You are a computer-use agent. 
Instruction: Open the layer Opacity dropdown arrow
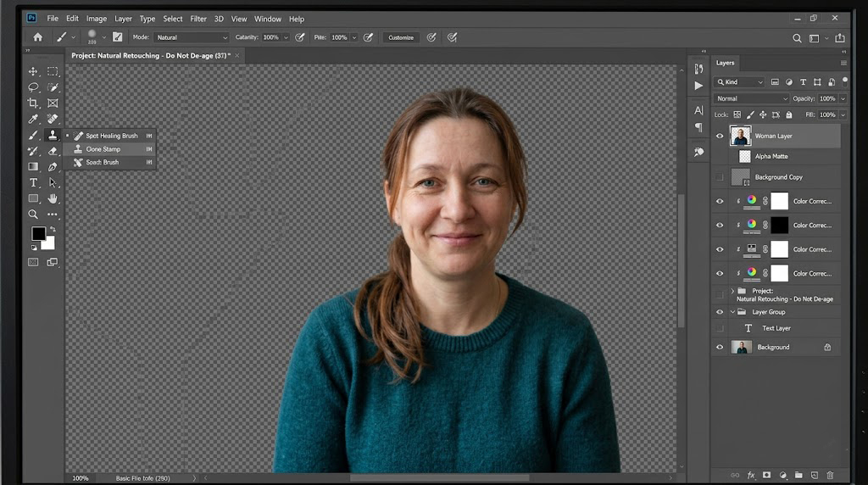(843, 98)
